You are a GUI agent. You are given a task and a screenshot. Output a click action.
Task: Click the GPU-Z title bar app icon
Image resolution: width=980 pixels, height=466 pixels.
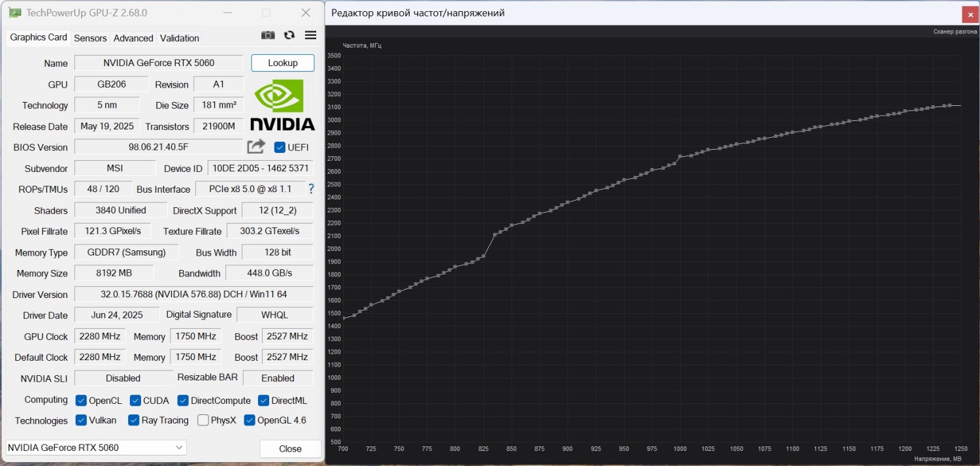click(14, 12)
